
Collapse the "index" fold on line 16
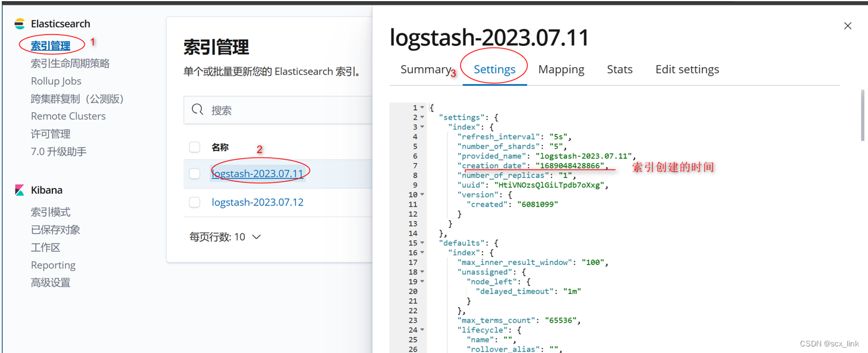[422, 252]
